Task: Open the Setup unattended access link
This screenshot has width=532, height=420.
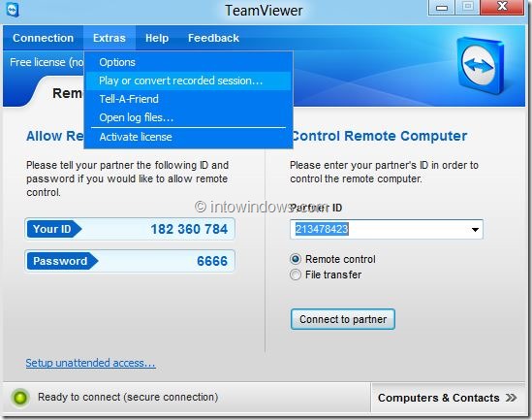Action: pyautogui.click(x=90, y=363)
